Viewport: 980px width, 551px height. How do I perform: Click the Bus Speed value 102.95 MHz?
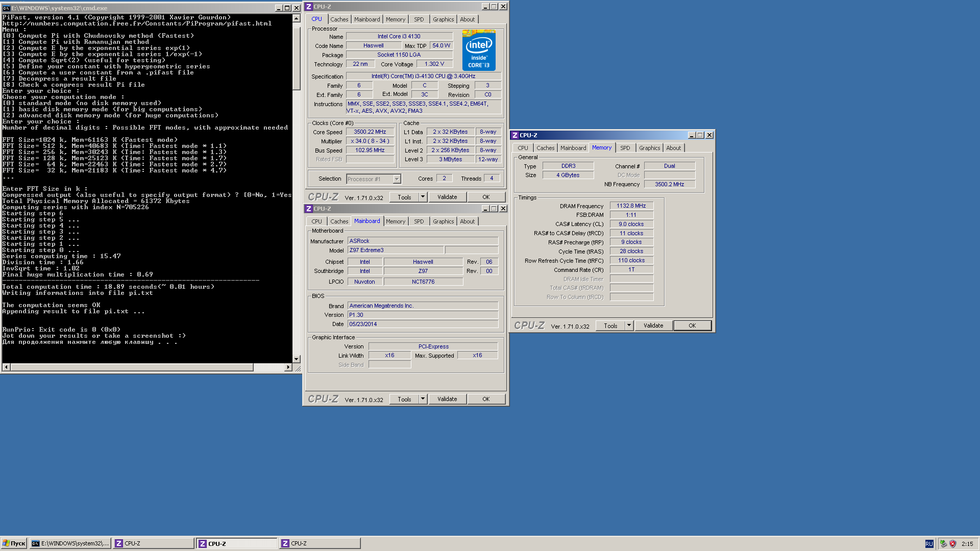click(x=370, y=150)
